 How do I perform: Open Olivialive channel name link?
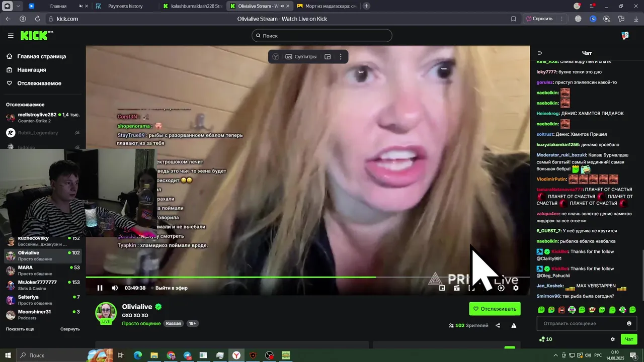[137, 307]
